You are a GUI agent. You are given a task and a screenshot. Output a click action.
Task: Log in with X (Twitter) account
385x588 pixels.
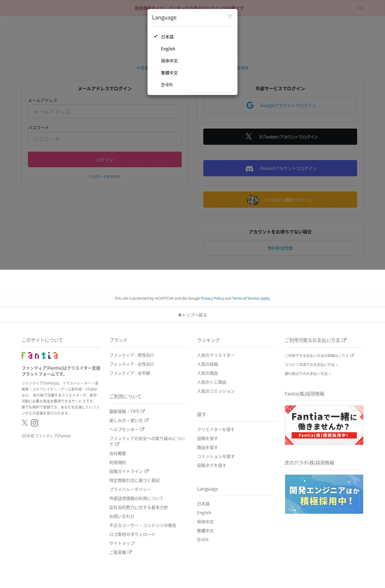click(280, 137)
